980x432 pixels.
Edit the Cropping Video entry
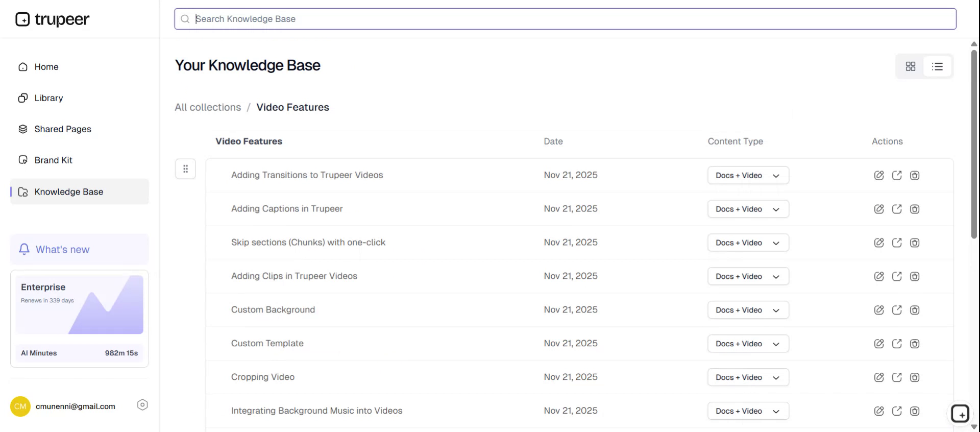(879, 377)
